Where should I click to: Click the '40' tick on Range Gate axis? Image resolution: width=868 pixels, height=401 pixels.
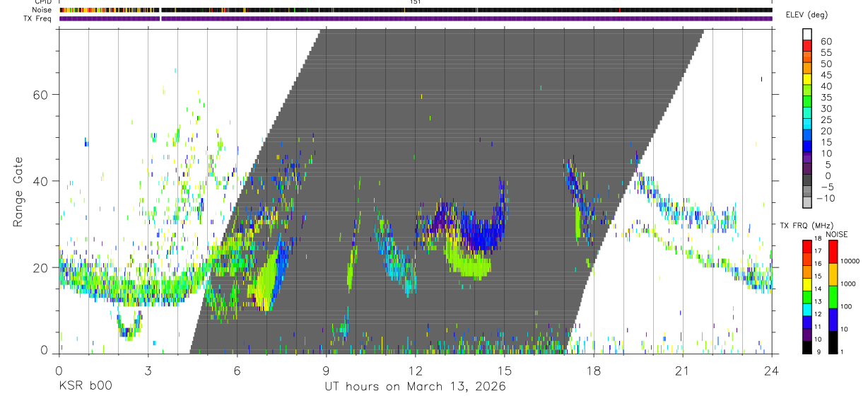click(x=41, y=181)
